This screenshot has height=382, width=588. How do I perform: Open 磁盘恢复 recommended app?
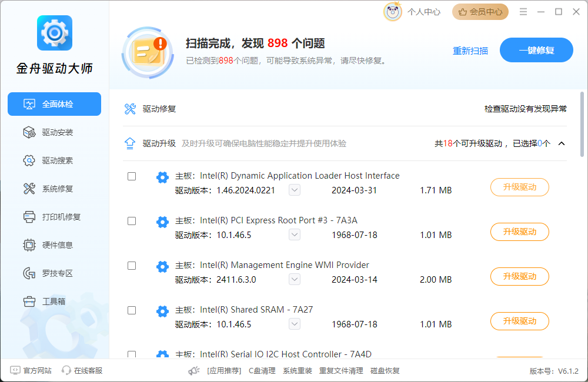385,371
